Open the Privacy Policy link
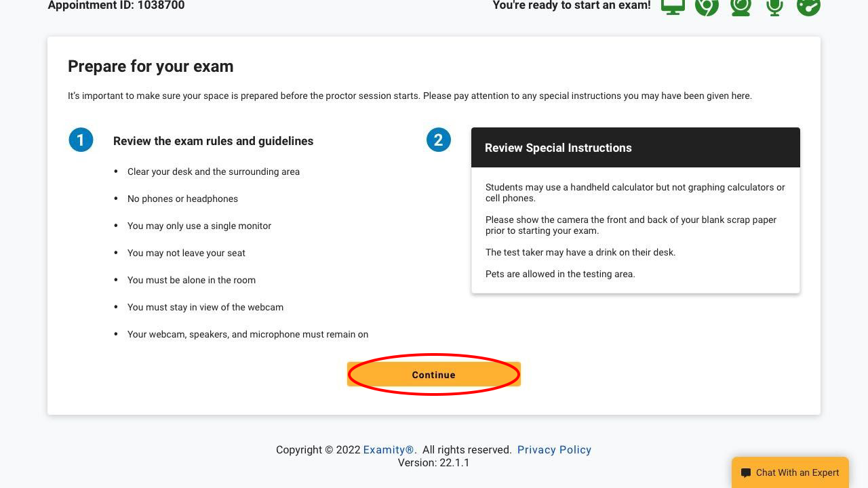 (554, 449)
